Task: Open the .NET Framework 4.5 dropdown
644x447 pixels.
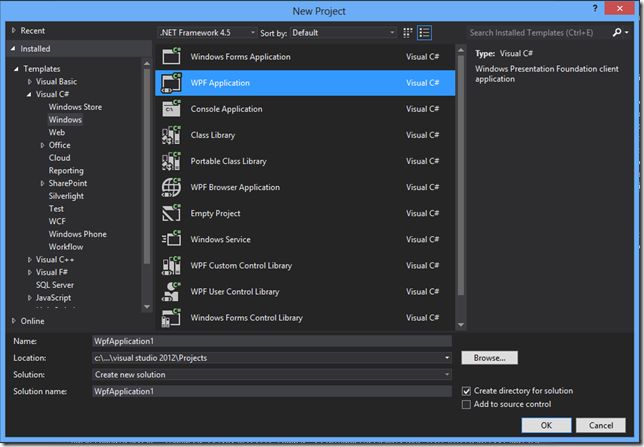Action: point(207,32)
